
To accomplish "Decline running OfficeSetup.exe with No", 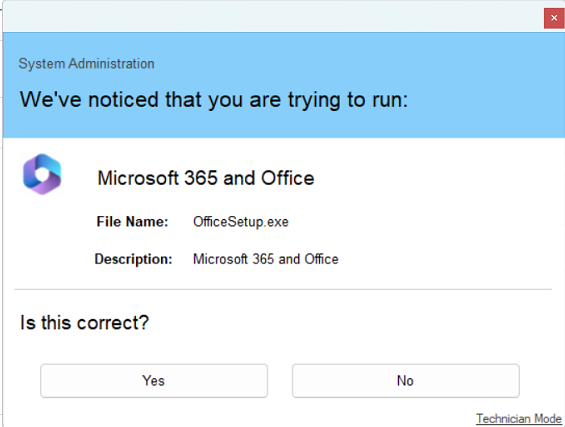I will 406,381.
